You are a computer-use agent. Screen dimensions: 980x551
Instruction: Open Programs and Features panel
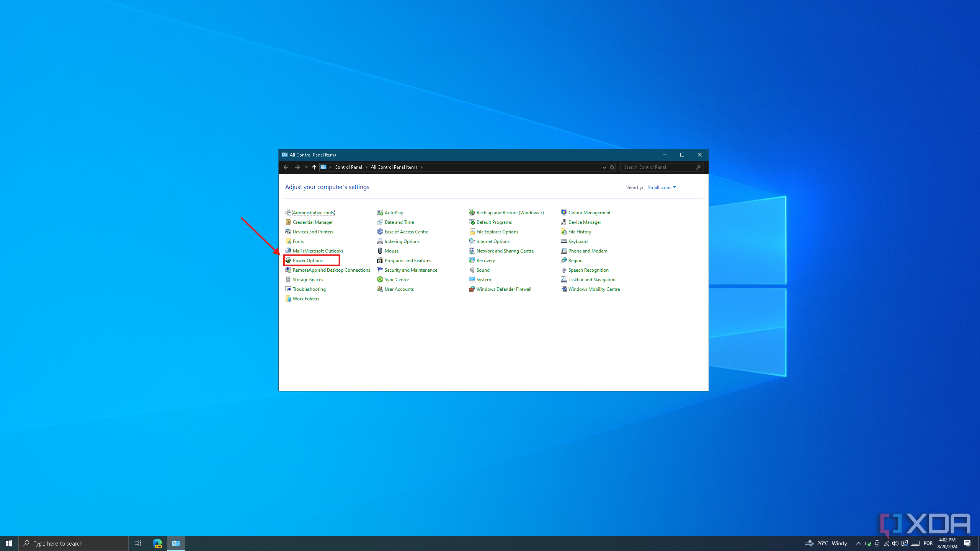[407, 260]
